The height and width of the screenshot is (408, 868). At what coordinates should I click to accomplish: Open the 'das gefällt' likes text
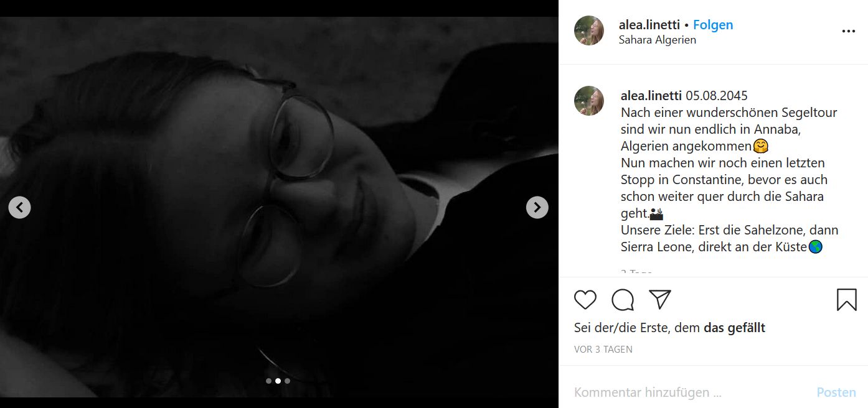[734, 328]
